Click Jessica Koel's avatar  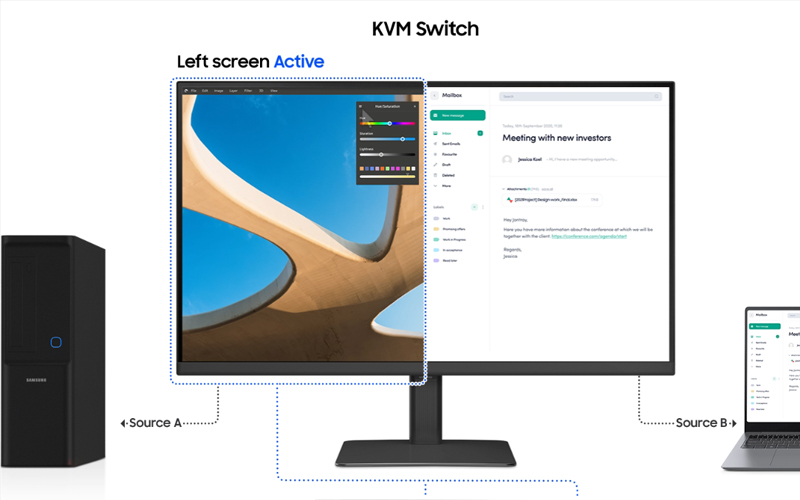(507, 160)
